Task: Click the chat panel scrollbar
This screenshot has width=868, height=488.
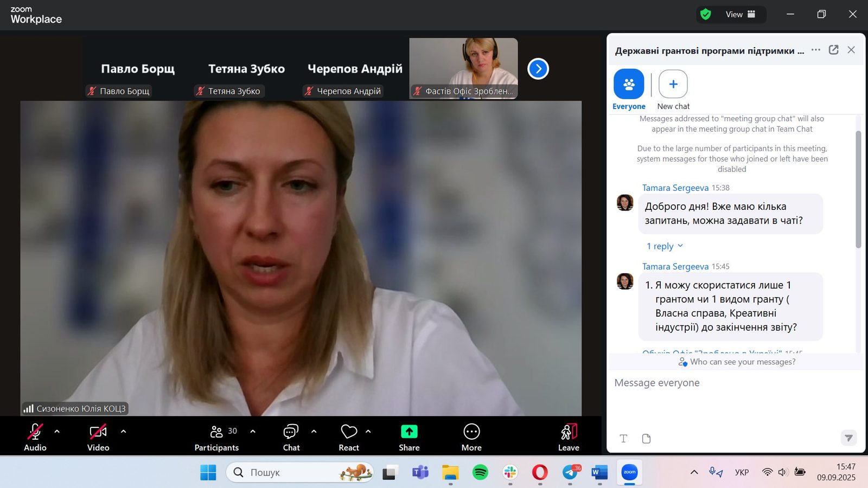Action: coord(858,190)
